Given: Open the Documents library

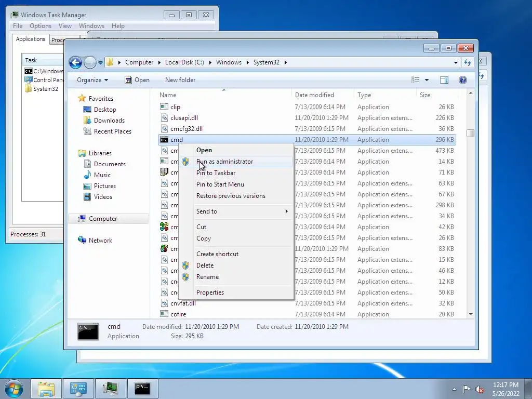Looking at the screenshot, I should click(110, 164).
